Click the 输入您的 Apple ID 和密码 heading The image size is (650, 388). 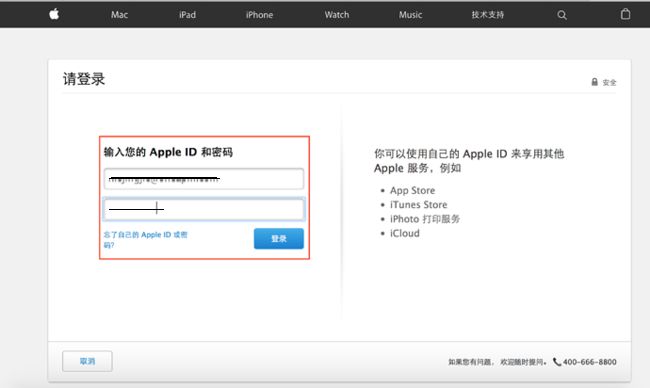point(168,152)
